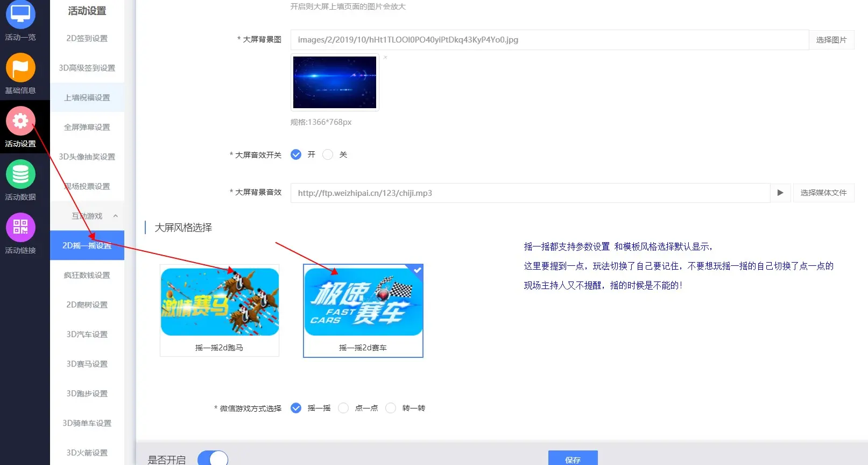Open the 活动设置 gear icon
The width and height of the screenshot is (868, 465).
pyautogui.click(x=20, y=121)
